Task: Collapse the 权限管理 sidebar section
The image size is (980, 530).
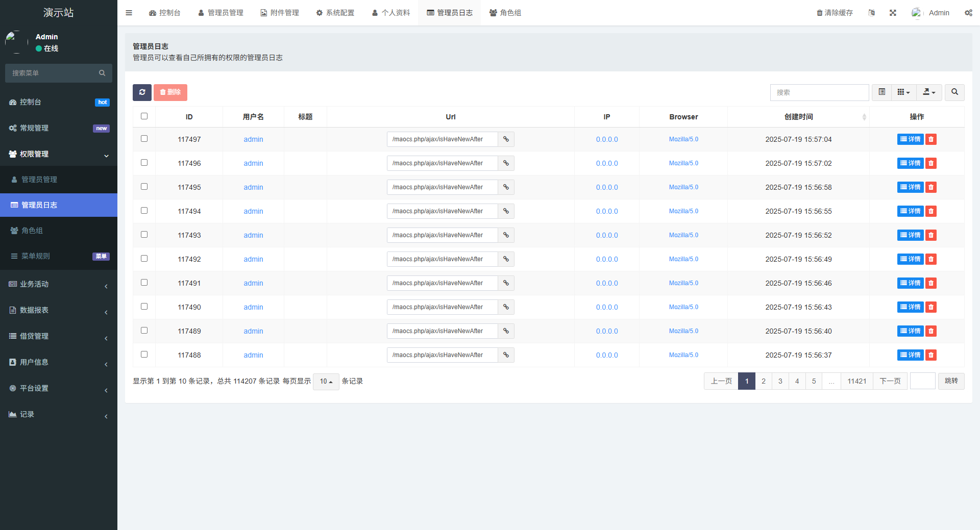Action: 59,154
